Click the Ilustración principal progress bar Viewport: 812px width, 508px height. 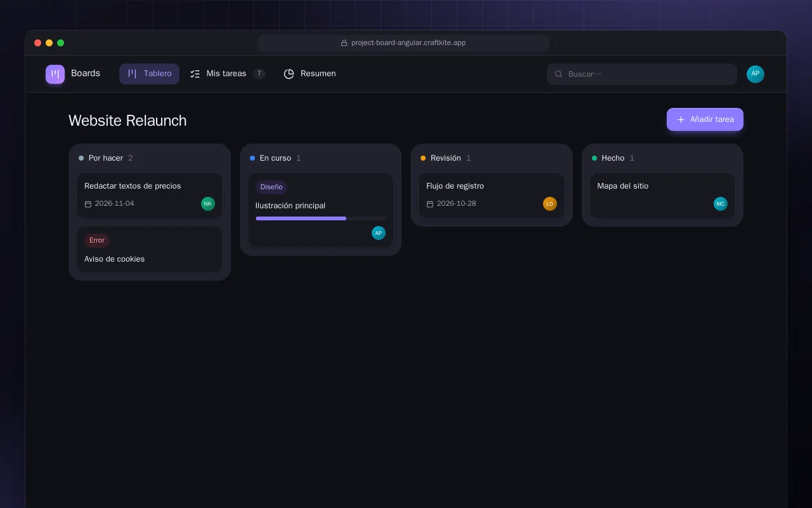320,218
